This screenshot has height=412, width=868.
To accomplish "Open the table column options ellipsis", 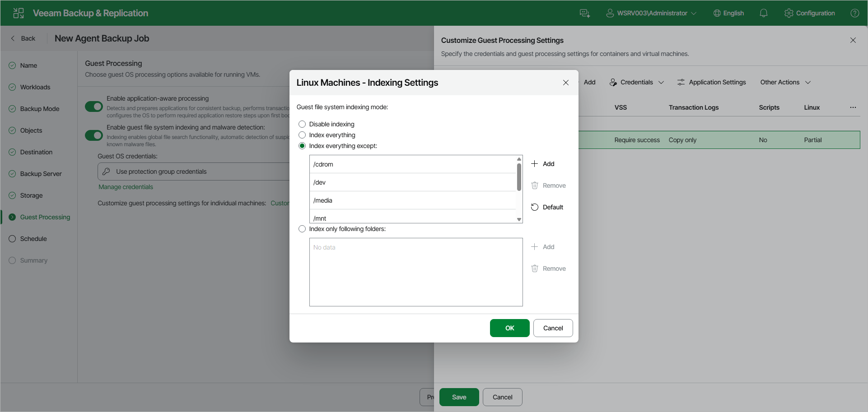I will [x=853, y=107].
